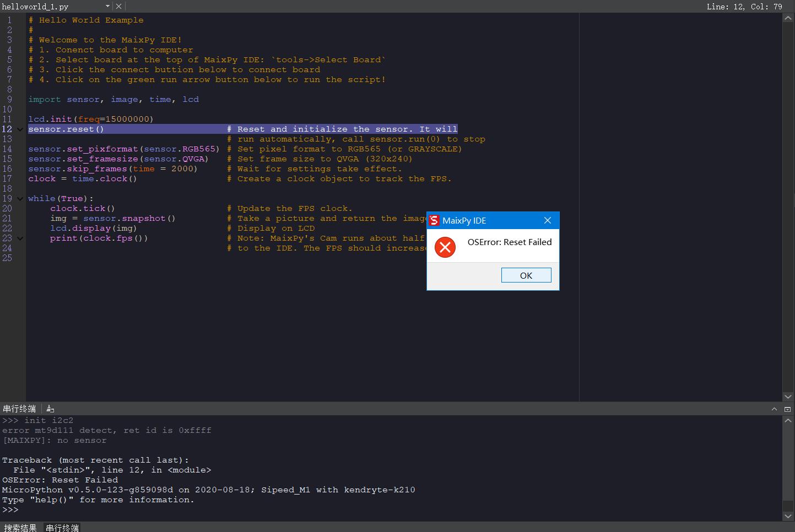Click sensor.skip_frames(time = 2000) code
The width and height of the screenshot is (795, 532).
[113, 169]
